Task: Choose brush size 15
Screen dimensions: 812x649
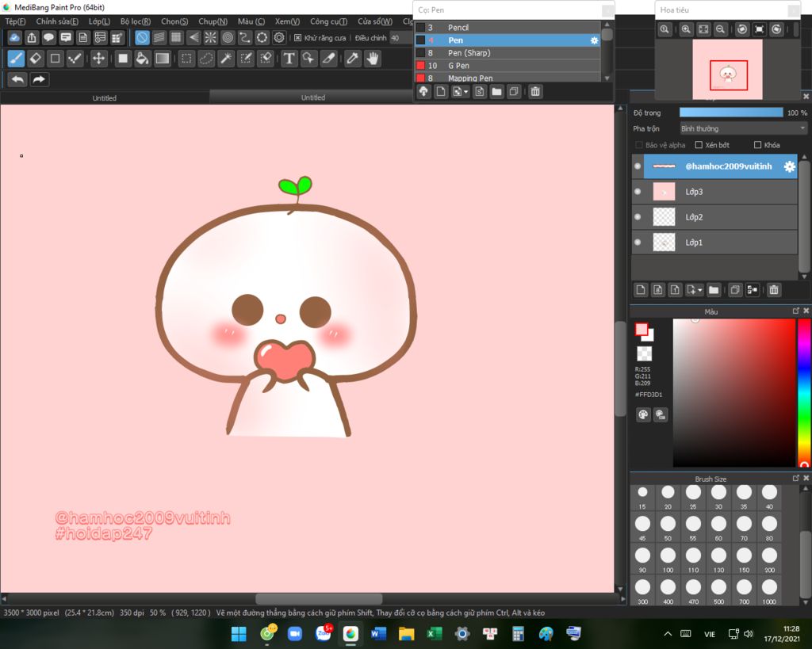Action: (642, 496)
